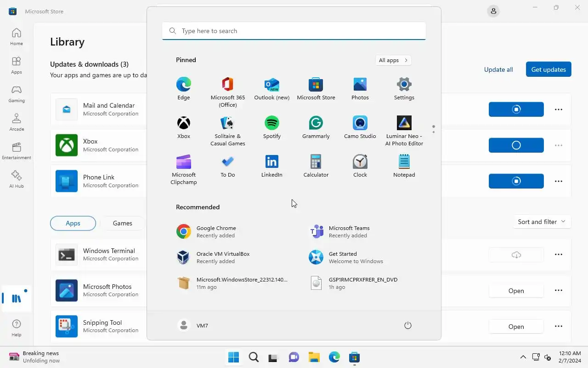Screen dimensions: 588x368
Task: Open Arcade section in Store sidebar
Action: click(x=17, y=122)
